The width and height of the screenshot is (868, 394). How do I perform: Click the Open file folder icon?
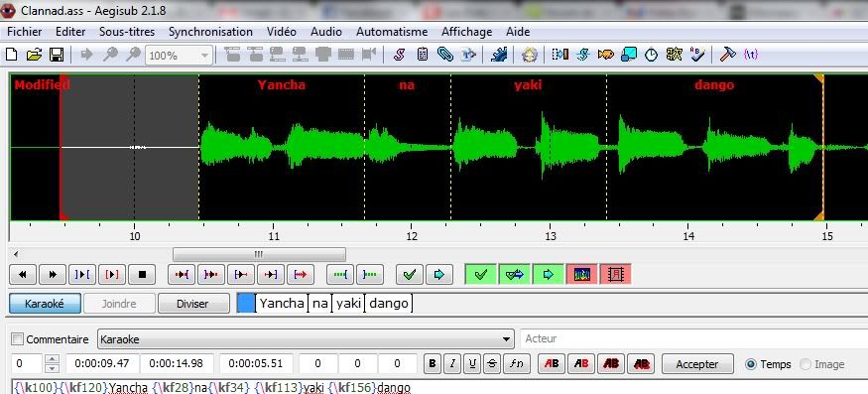point(35,55)
